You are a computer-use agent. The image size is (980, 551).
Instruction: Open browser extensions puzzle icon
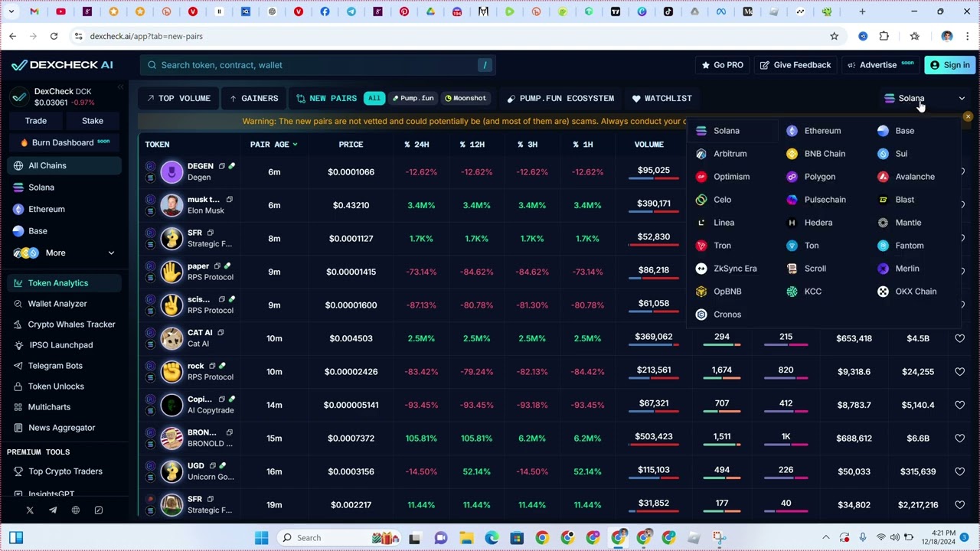tap(884, 36)
